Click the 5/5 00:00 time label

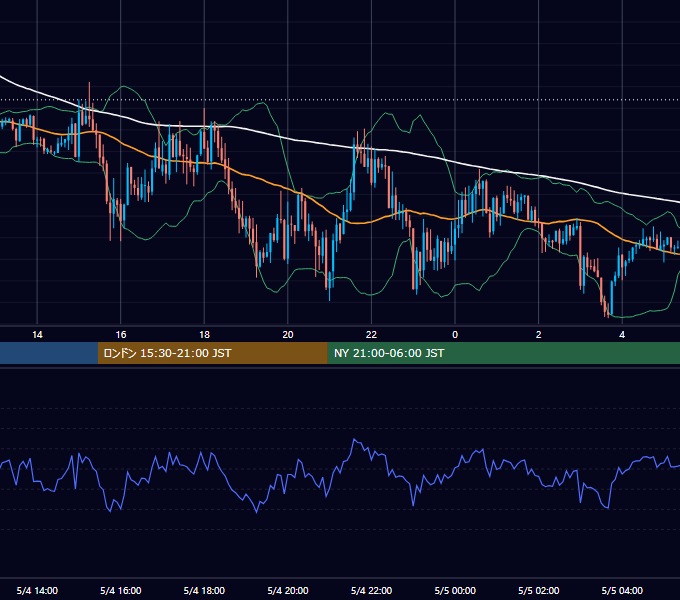pos(455,590)
